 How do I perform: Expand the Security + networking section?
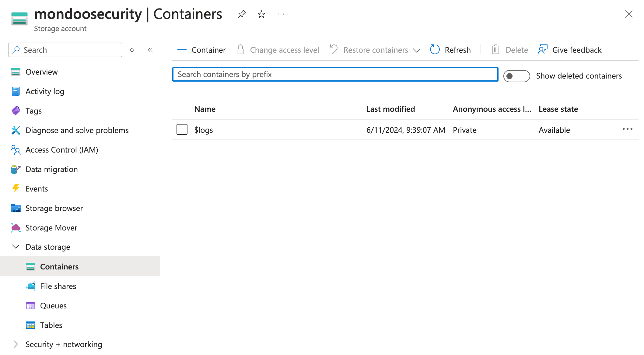pos(16,344)
